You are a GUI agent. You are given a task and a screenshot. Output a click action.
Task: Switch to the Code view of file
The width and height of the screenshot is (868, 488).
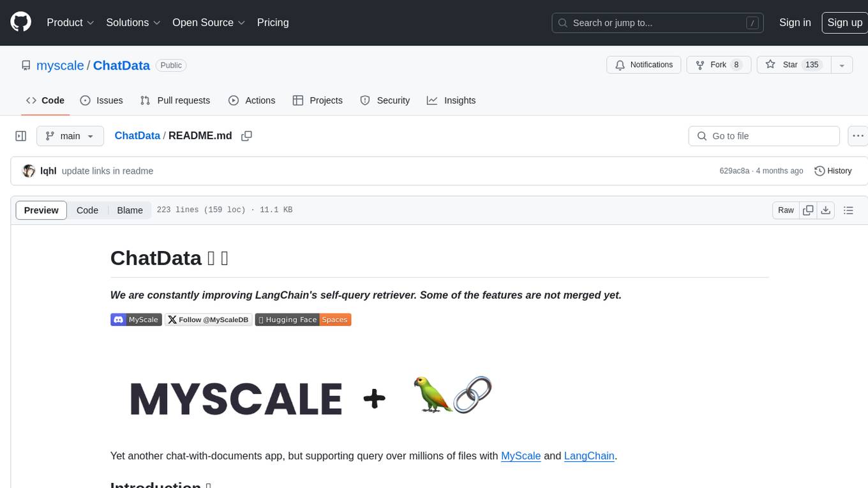[87, 210]
